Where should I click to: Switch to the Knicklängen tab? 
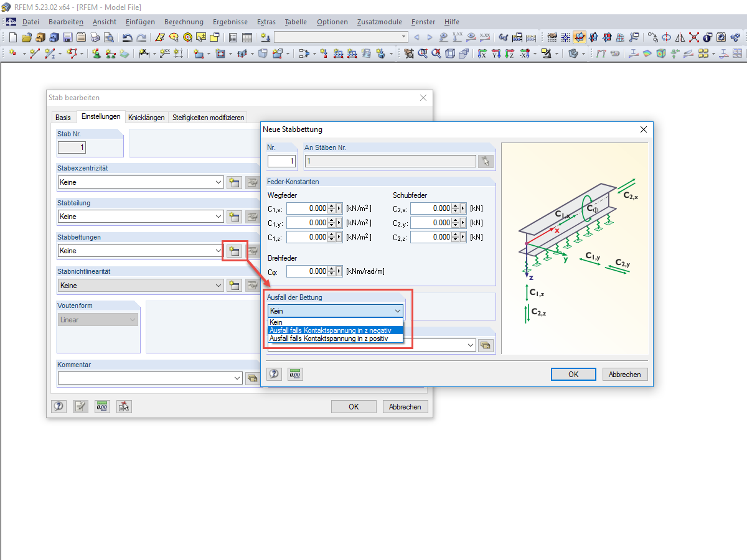point(146,118)
